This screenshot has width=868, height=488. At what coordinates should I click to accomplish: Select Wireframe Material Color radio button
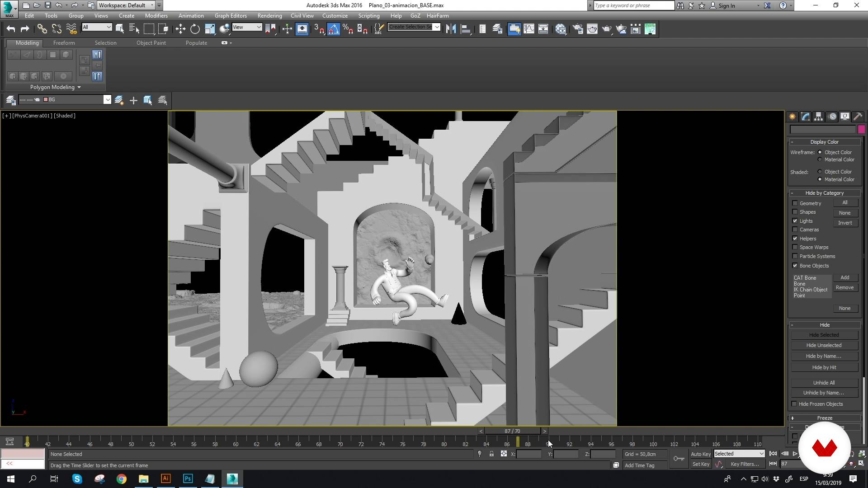(820, 160)
